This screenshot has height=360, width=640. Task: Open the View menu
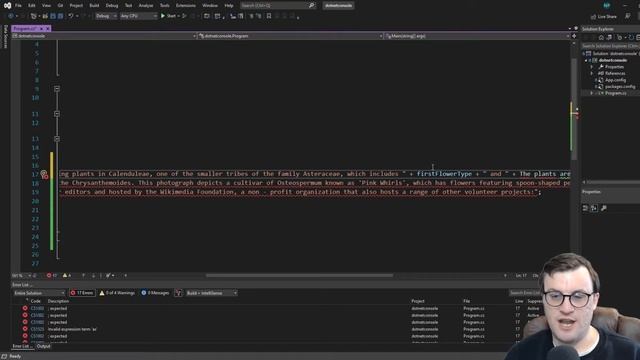(46, 5)
